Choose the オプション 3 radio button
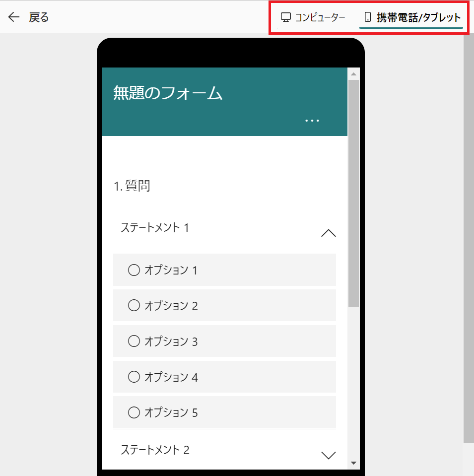Image resolution: width=474 pixels, height=476 pixels. click(134, 341)
